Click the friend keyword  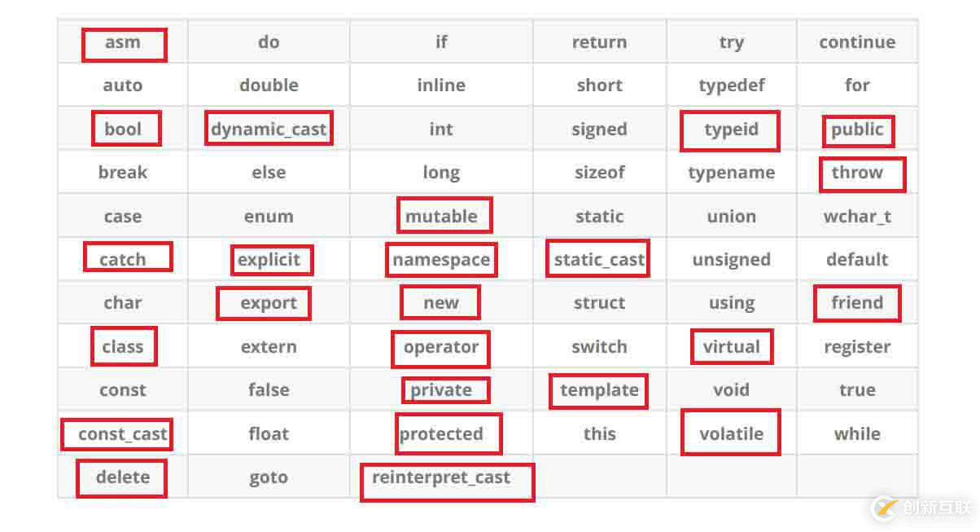click(x=857, y=303)
